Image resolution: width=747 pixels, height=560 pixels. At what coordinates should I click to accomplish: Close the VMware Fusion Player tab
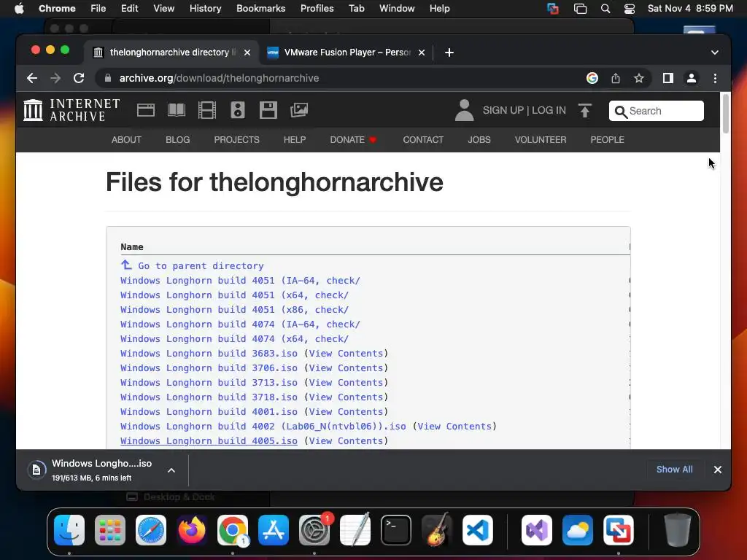coord(421,52)
